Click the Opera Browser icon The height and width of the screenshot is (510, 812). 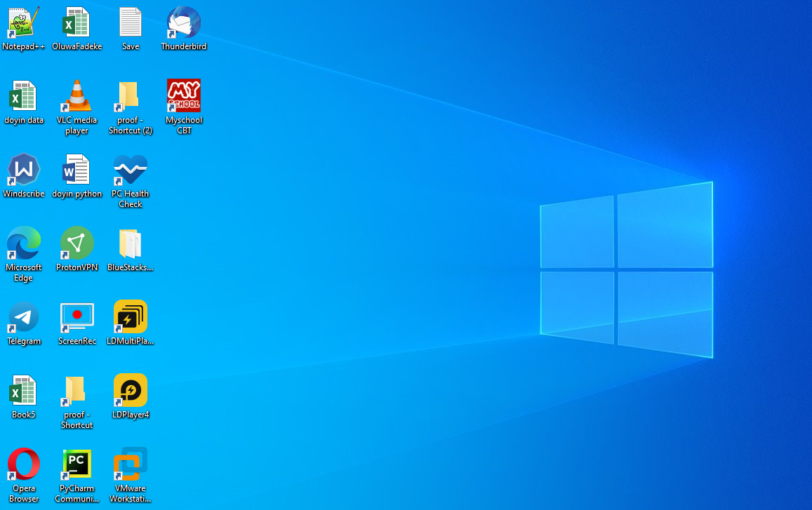click(24, 465)
